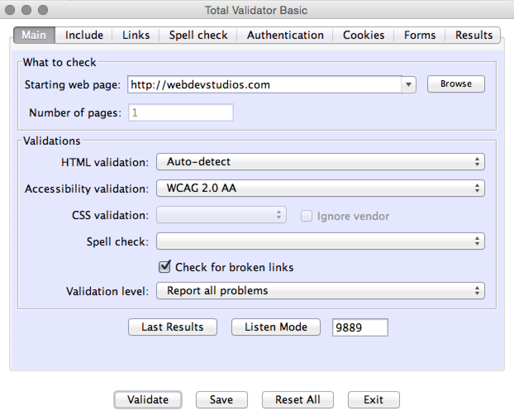The width and height of the screenshot is (514, 420).
Task: Open the HTML validation dropdown
Action: [320, 162]
